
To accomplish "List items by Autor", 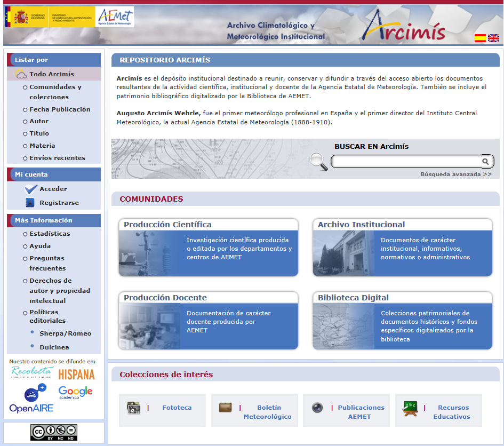I will (39, 121).
